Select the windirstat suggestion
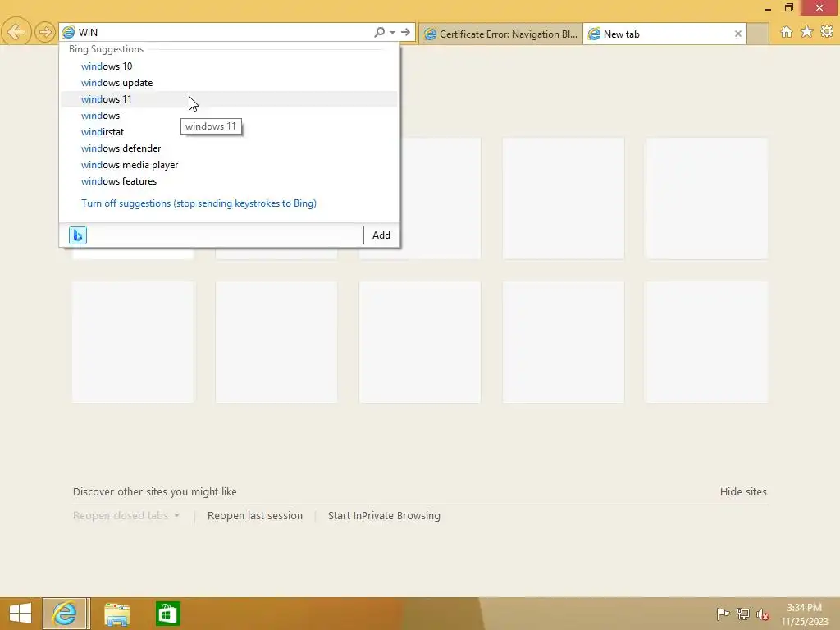The width and height of the screenshot is (840, 630). coord(229,132)
